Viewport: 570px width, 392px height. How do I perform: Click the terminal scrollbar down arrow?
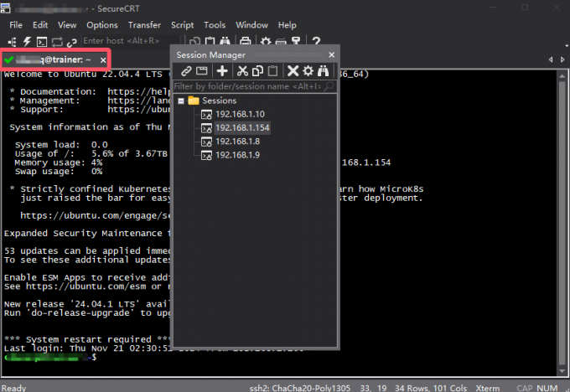coord(562,371)
